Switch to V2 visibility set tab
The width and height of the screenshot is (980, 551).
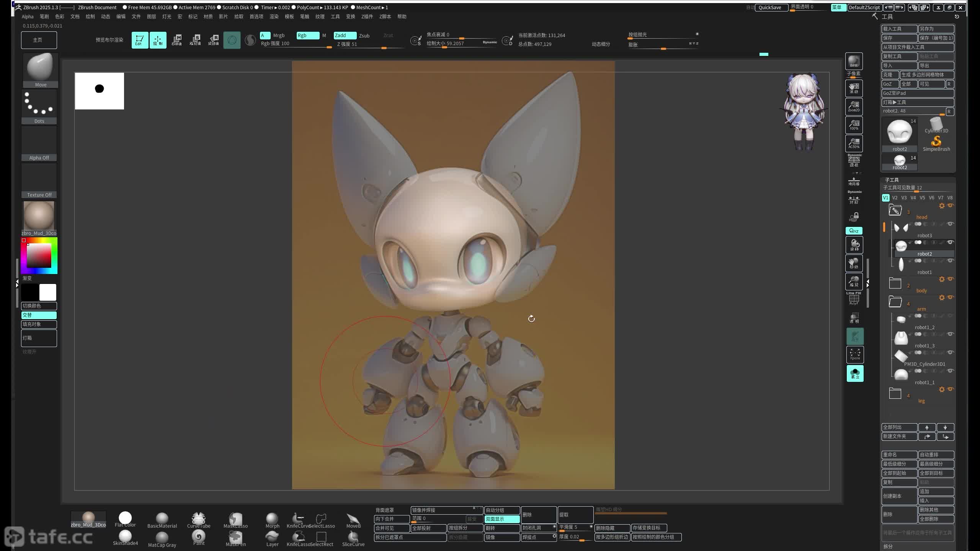click(x=895, y=198)
